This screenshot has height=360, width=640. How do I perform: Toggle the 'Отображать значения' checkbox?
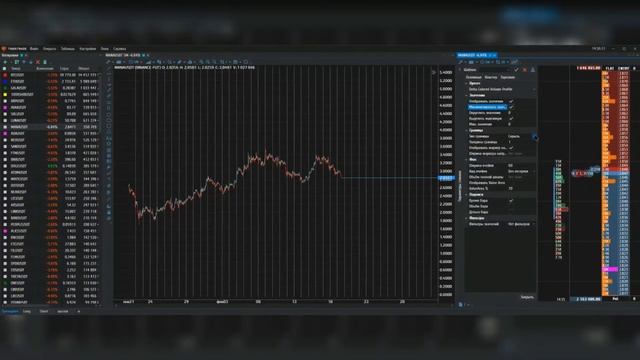pos(511,101)
